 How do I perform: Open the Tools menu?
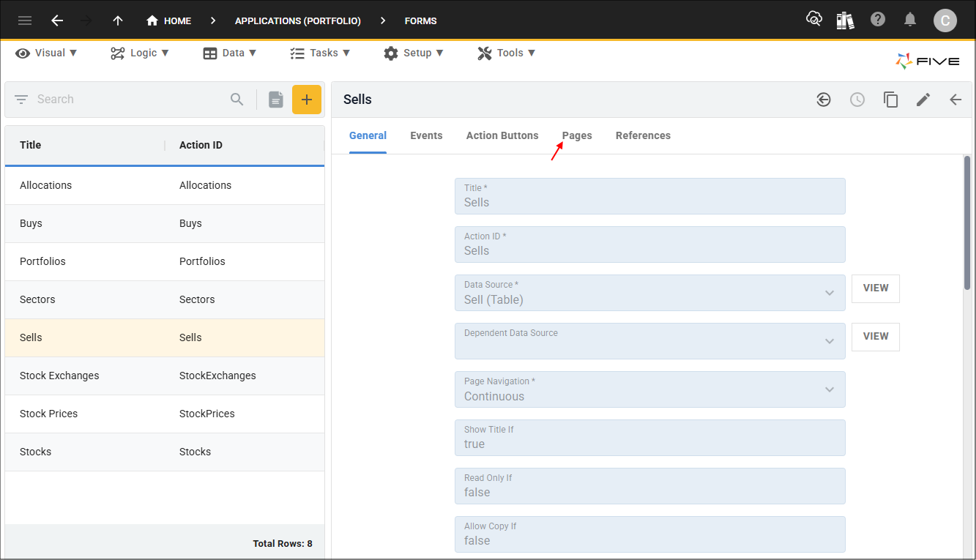(x=507, y=53)
